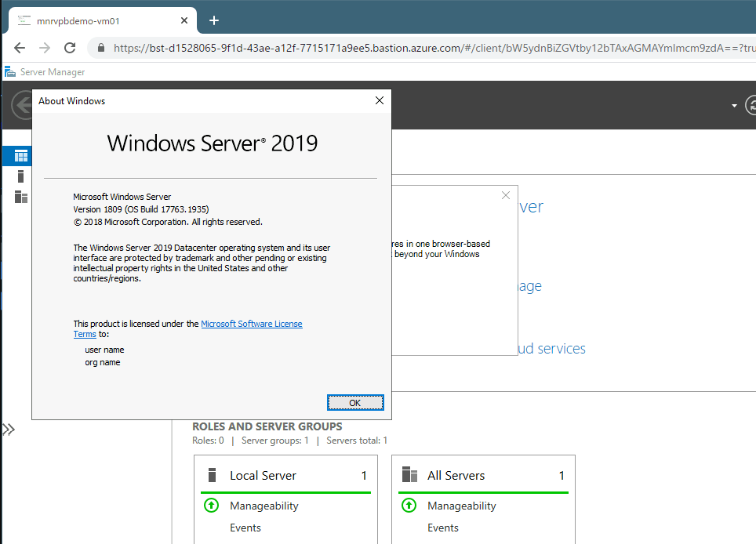Click the browser forward arrow
The height and width of the screenshot is (544, 756).
tap(45, 48)
